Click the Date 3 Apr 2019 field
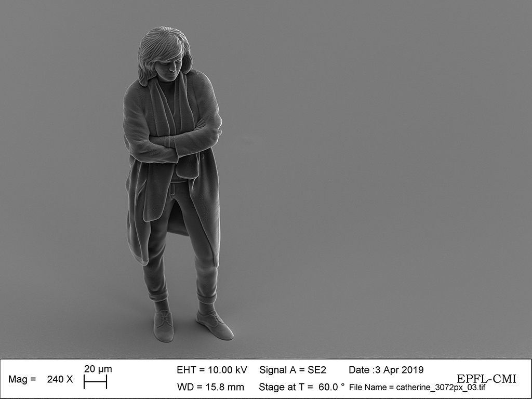The image size is (532, 399). 385,370
